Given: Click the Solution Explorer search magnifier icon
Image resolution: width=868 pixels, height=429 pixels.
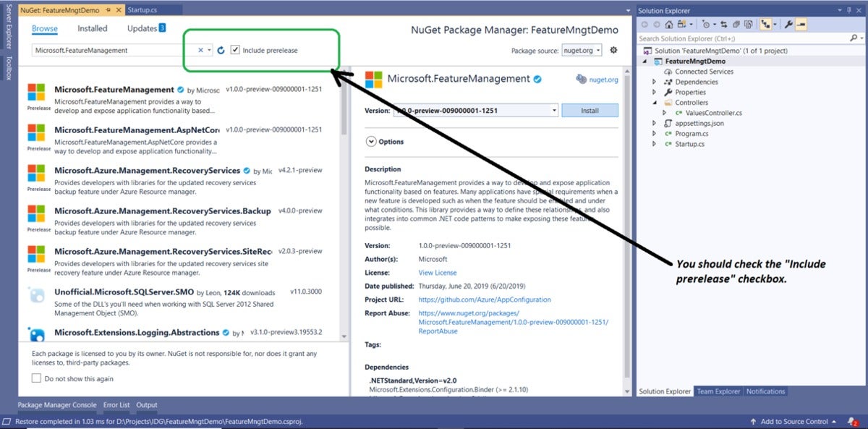Looking at the screenshot, I should click(x=852, y=38).
